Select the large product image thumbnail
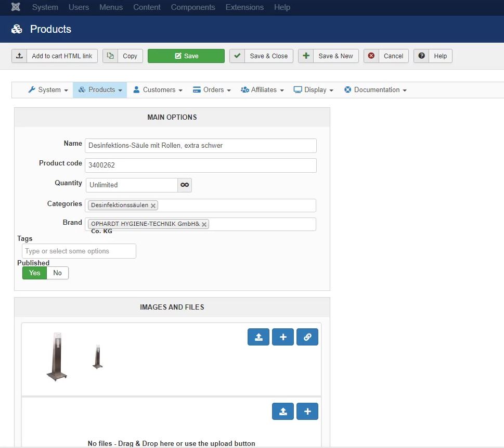This screenshot has width=504, height=448. pos(56,356)
